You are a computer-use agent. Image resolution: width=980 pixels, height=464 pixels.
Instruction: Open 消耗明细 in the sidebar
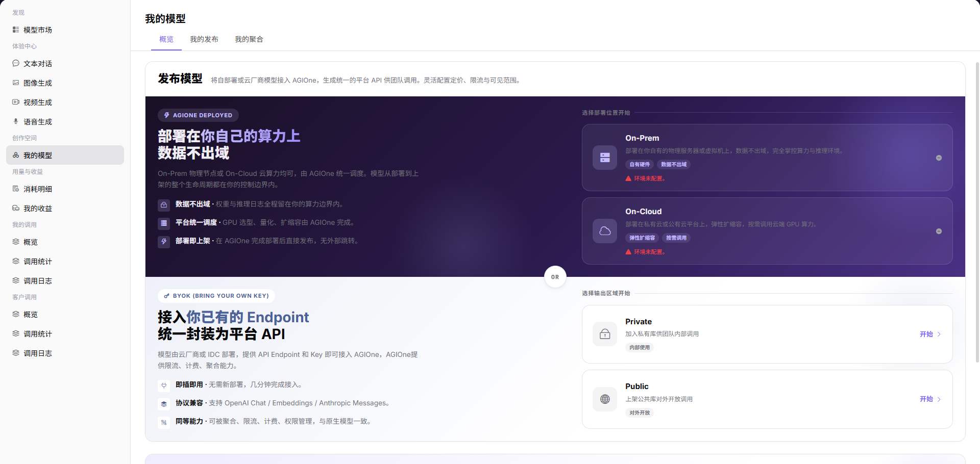pos(65,189)
